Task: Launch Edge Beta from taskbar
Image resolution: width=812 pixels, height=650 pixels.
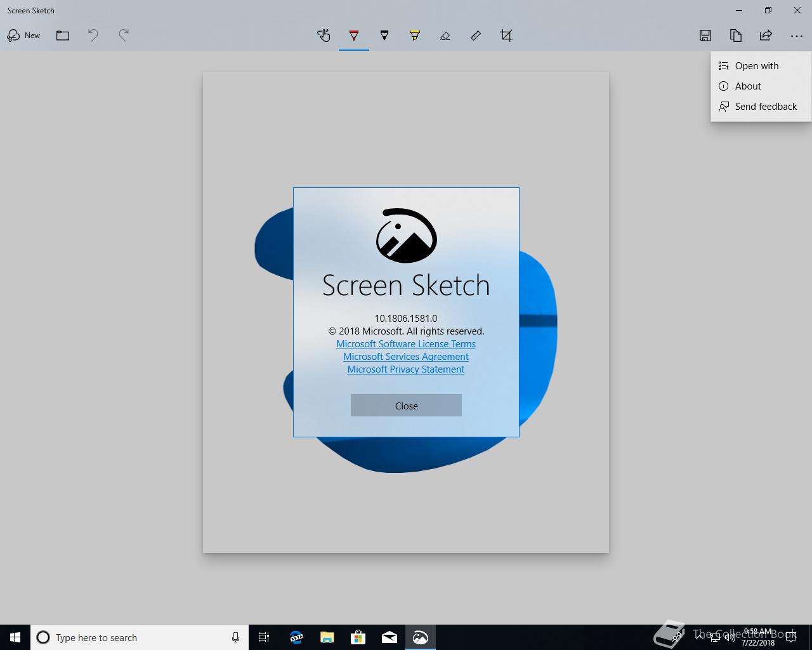Action: tap(296, 637)
